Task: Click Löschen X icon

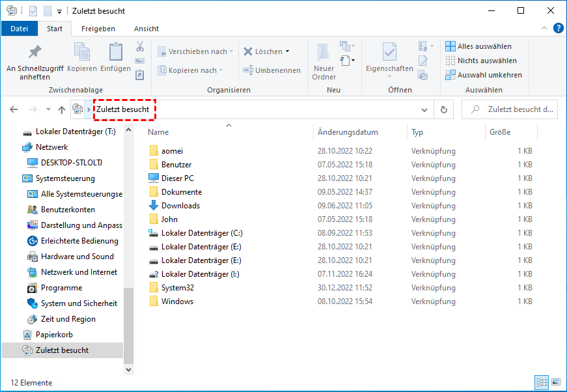Action: [x=248, y=51]
